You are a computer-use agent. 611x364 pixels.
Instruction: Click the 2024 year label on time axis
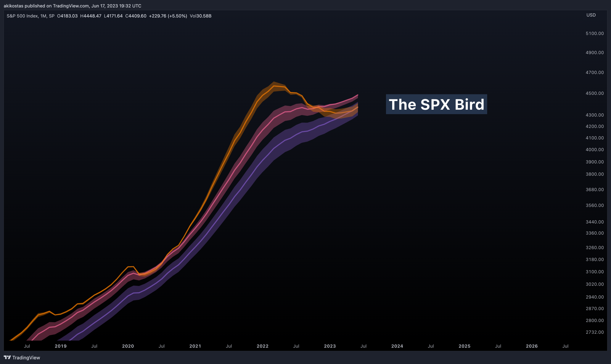pyautogui.click(x=397, y=346)
